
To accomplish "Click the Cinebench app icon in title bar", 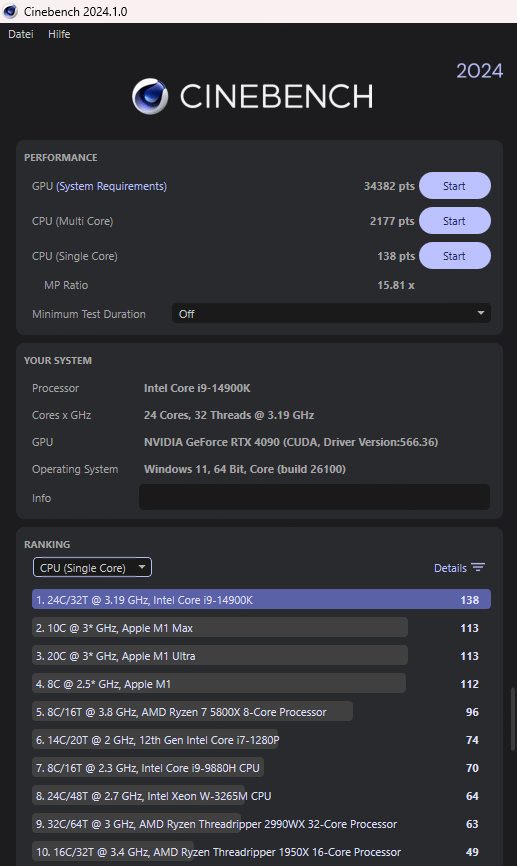I will click(x=10, y=11).
